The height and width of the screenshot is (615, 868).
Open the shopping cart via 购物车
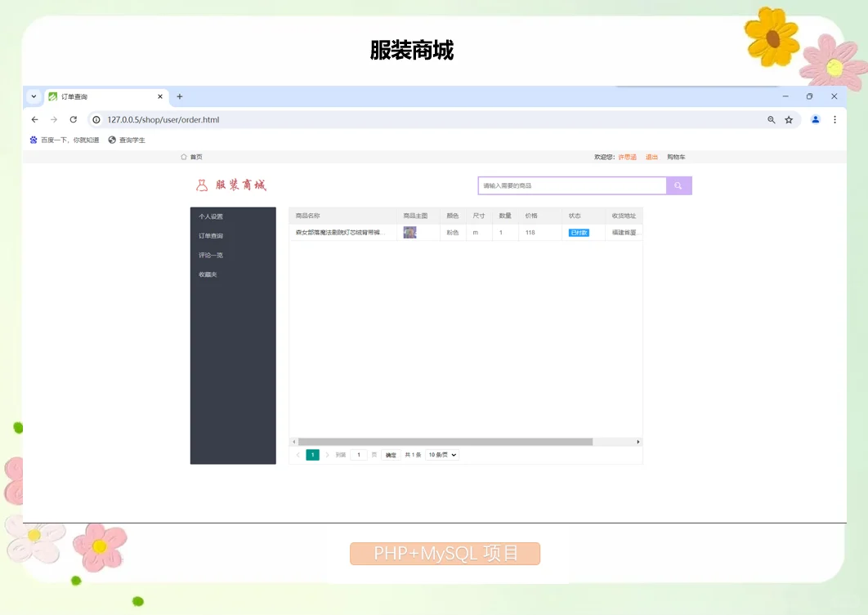tap(676, 156)
